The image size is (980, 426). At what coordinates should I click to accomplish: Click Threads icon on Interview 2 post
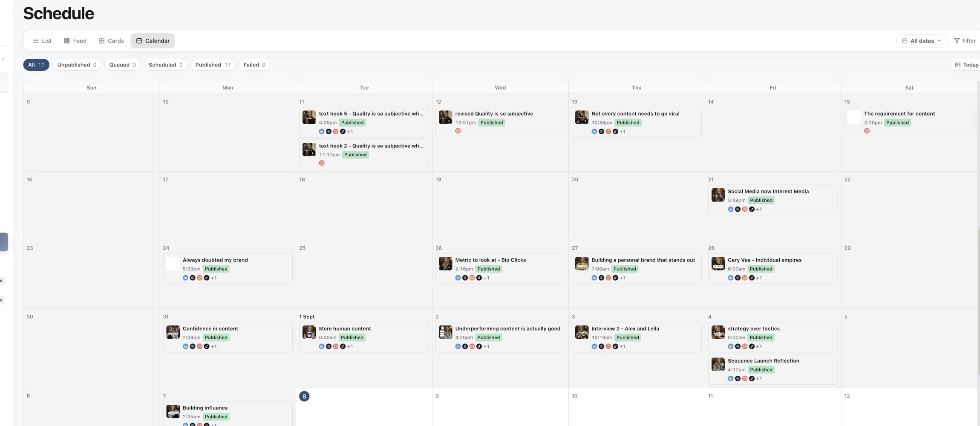601,346
